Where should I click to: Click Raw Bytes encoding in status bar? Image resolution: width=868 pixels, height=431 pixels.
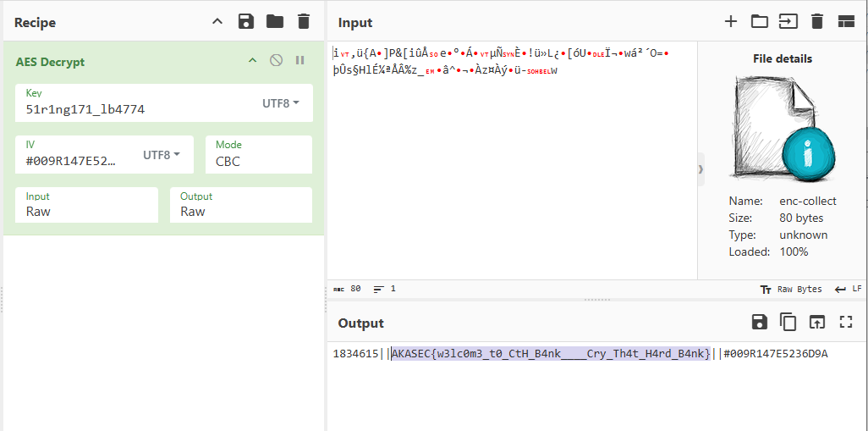(x=791, y=289)
